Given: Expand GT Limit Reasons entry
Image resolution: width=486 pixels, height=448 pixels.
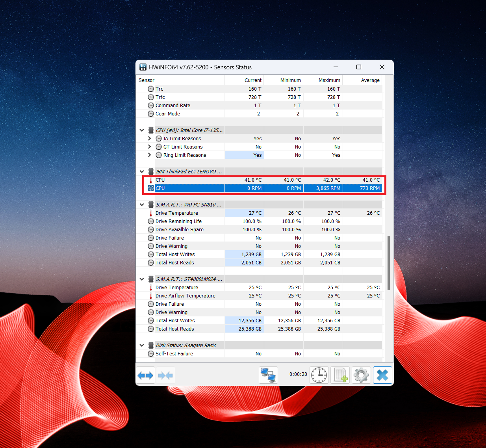Looking at the screenshot, I should tap(149, 147).
